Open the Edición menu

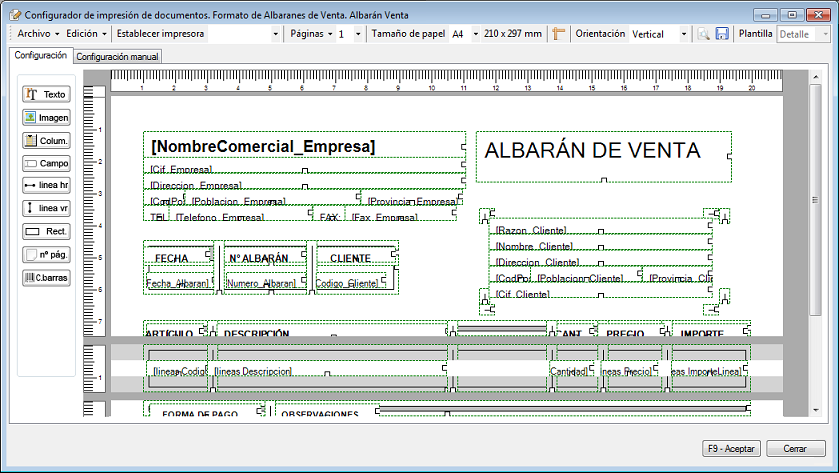click(x=84, y=34)
